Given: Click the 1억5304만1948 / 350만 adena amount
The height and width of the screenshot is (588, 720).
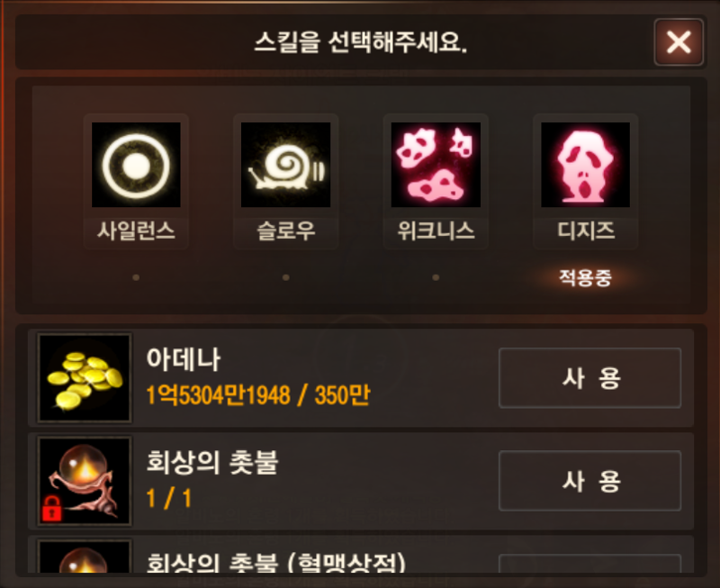Looking at the screenshot, I should [x=258, y=395].
